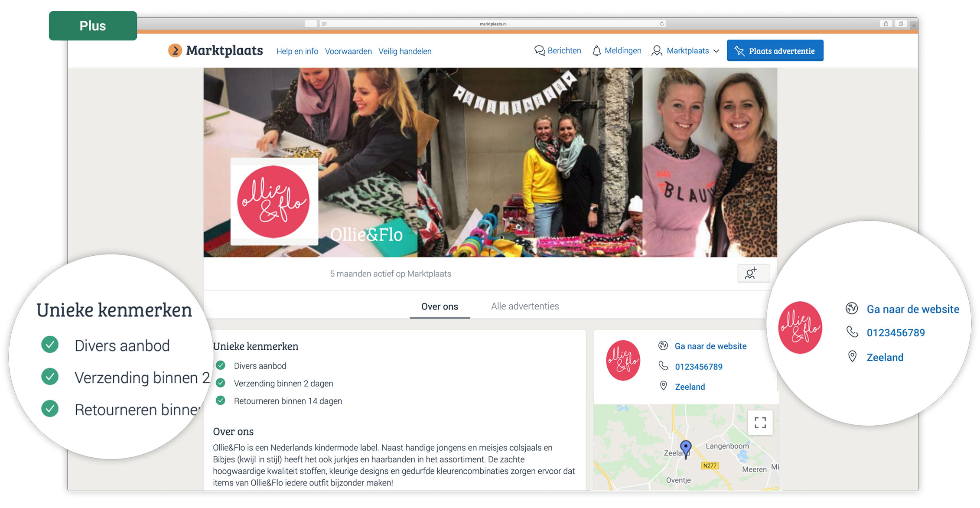Click the phone number 0123456789 link
The image size is (980, 508).
tap(698, 367)
